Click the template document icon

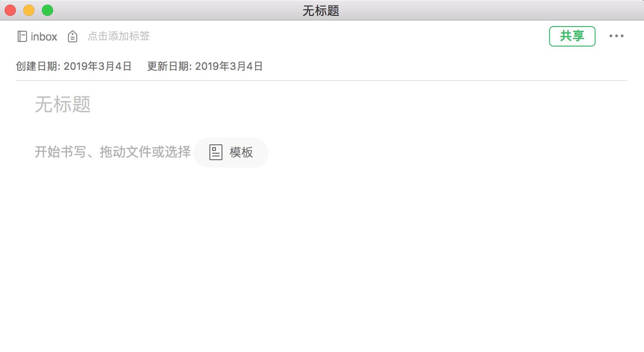coord(216,152)
